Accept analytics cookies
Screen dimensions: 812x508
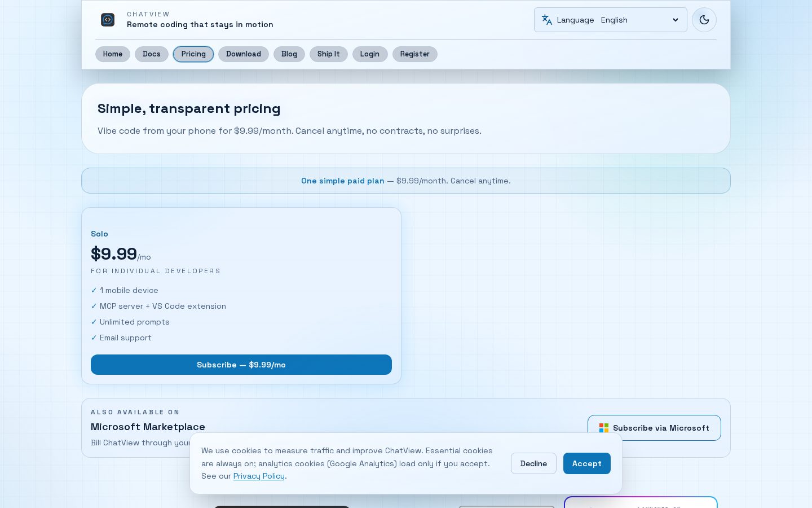[x=587, y=463]
